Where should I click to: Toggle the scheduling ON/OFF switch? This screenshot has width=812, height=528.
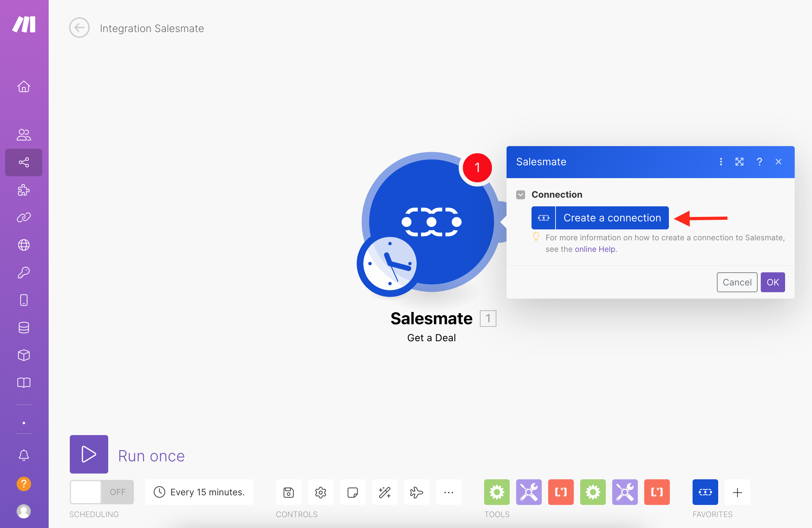(102, 492)
